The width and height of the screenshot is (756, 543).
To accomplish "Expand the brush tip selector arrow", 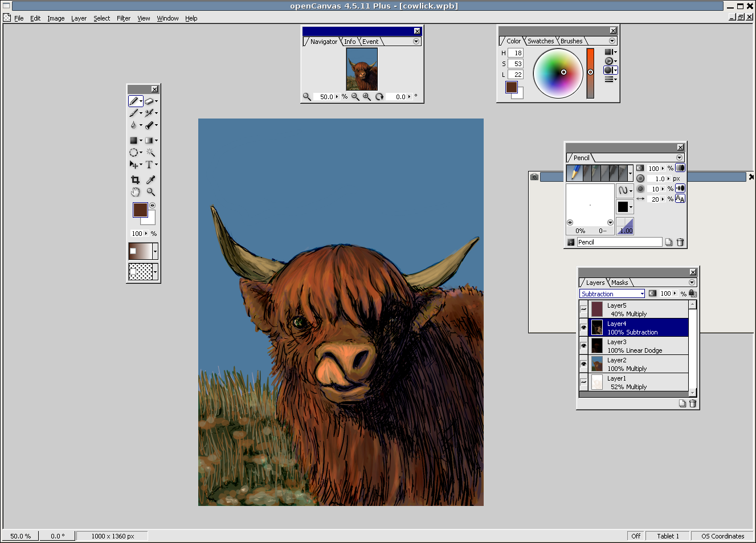I will pos(630,173).
